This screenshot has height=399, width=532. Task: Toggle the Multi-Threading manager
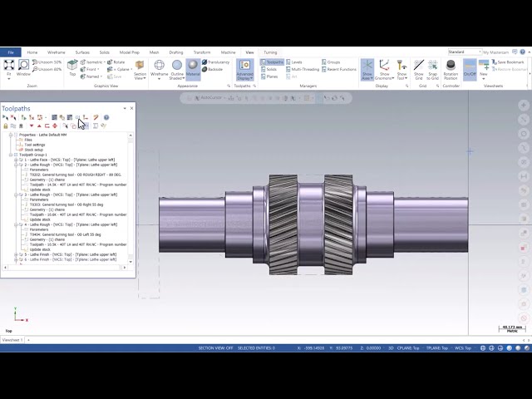(x=303, y=69)
